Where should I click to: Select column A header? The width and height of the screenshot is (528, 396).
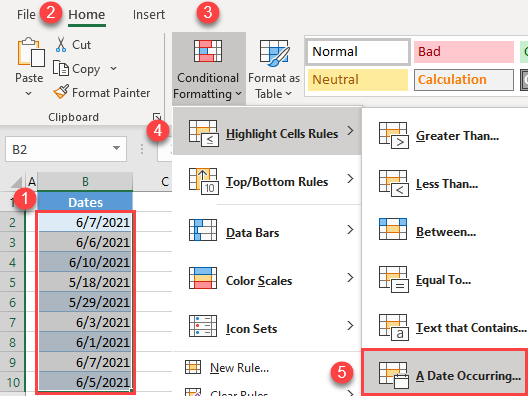pos(32,182)
